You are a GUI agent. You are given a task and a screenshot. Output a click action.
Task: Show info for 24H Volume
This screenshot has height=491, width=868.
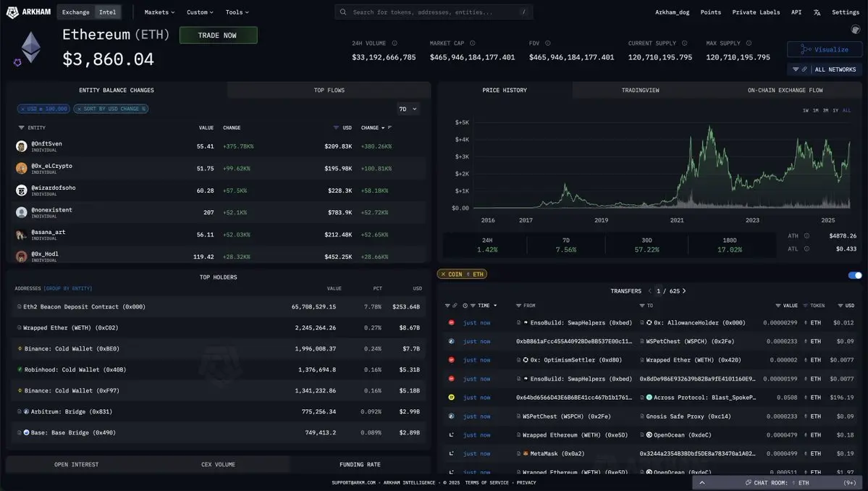pyautogui.click(x=395, y=43)
